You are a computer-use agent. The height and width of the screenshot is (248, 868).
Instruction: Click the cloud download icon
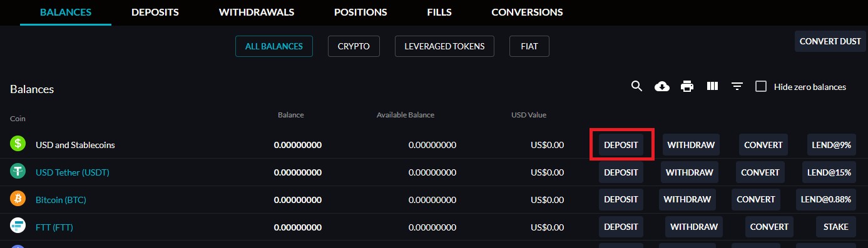pos(662,86)
